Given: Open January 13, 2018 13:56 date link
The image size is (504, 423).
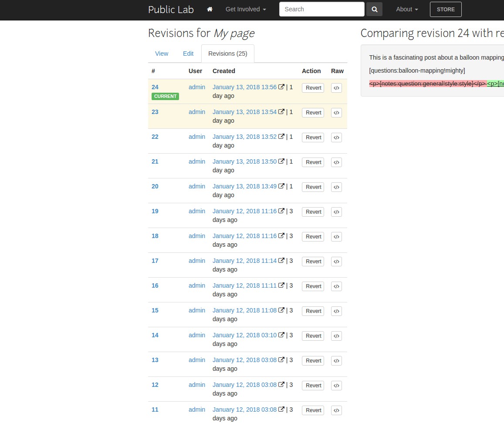Looking at the screenshot, I should 244,87.
